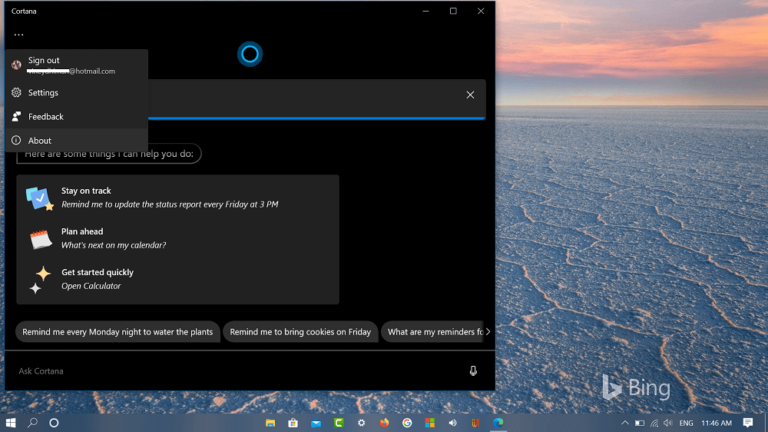Open the Settings gear on taskbar
Image resolution: width=768 pixels, height=432 pixels.
361,423
